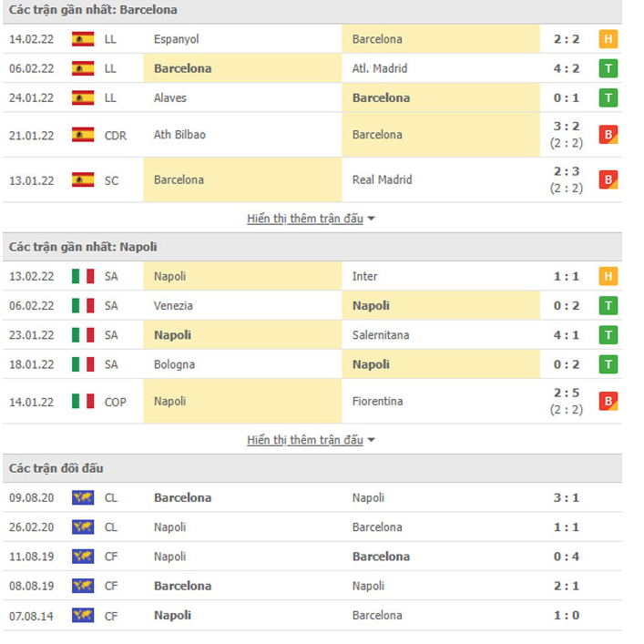This screenshot has width=644, height=644.
Task: Click the green T badge for Bologna–Napoli
Action: coord(608,364)
